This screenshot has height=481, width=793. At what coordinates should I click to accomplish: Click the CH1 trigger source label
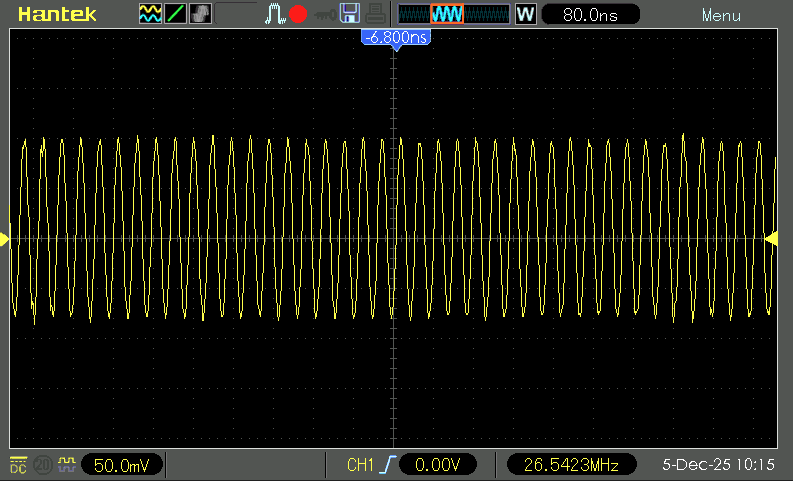click(x=359, y=465)
